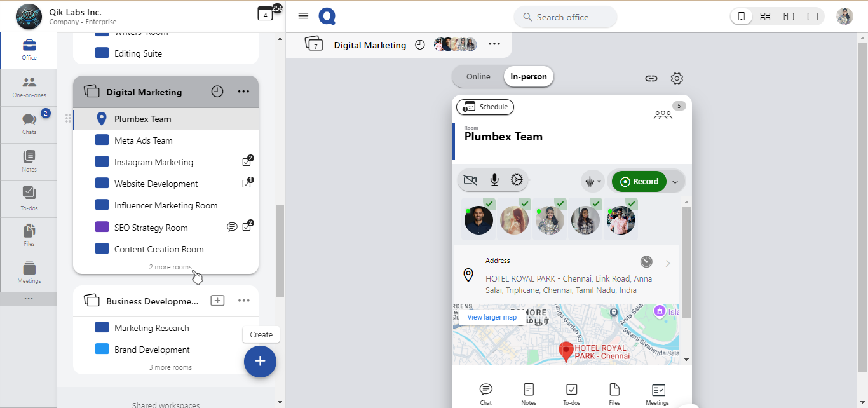The width and height of the screenshot is (868, 408).
Task: Select the In-person mode toggle
Action: click(529, 77)
